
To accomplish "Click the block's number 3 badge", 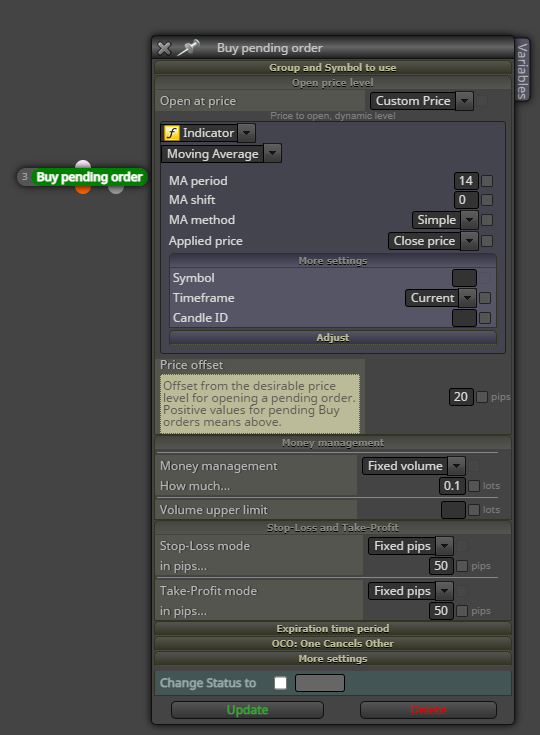I will point(24,177).
